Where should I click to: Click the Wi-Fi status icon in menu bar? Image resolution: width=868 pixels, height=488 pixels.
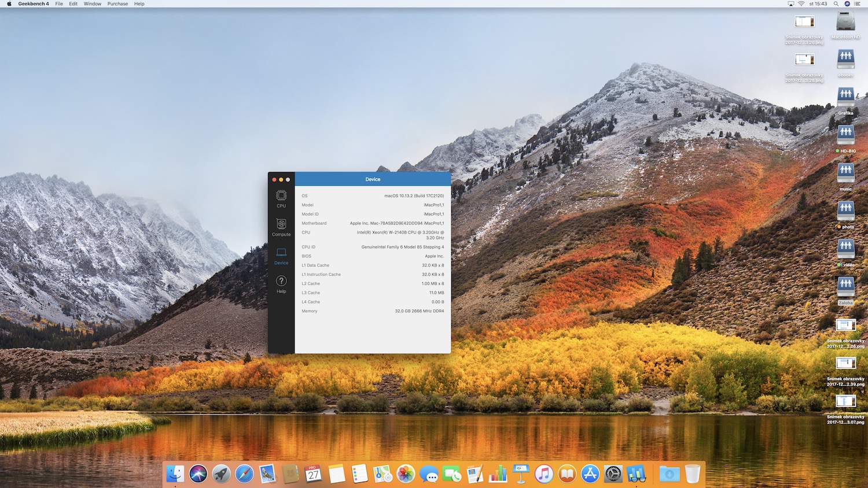click(801, 3)
